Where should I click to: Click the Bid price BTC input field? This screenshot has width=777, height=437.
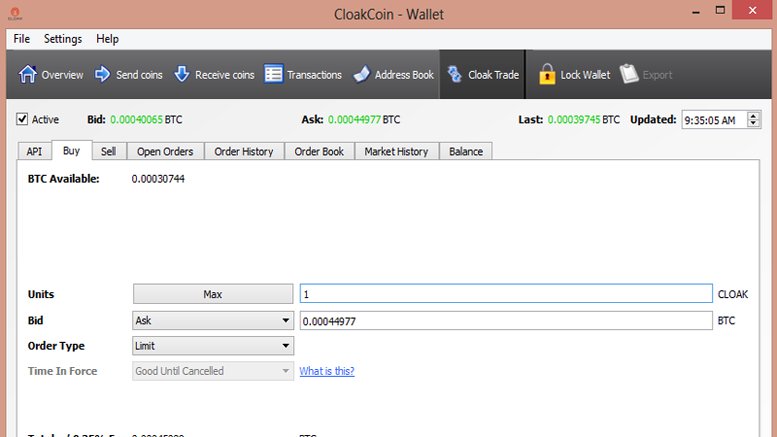(x=506, y=321)
